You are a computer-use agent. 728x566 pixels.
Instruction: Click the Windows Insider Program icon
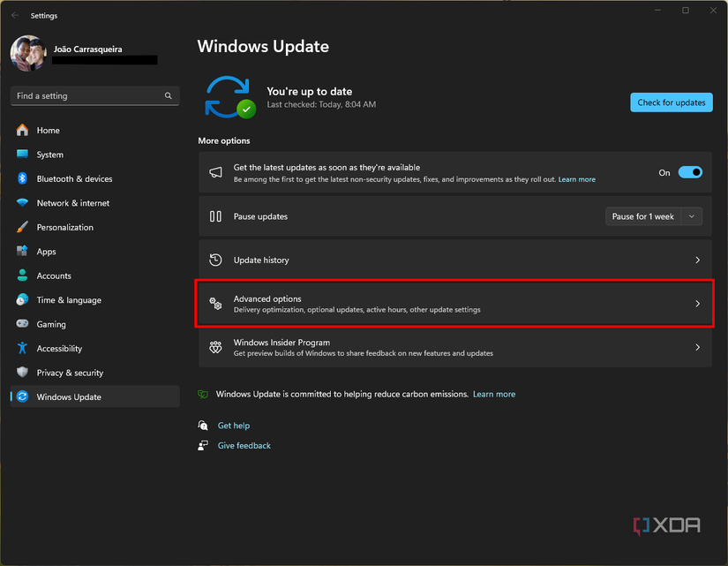click(x=215, y=347)
